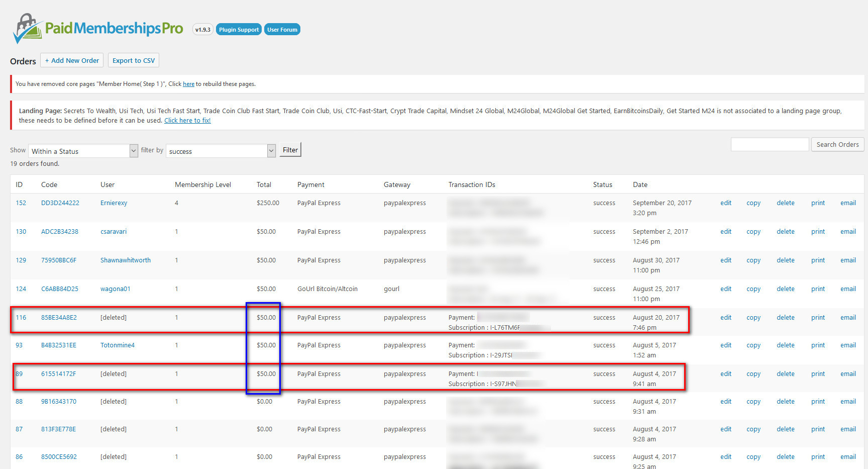
Task: Select 'GoUrl Bitcoin/Altcoin' payment text
Action: (x=328, y=289)
